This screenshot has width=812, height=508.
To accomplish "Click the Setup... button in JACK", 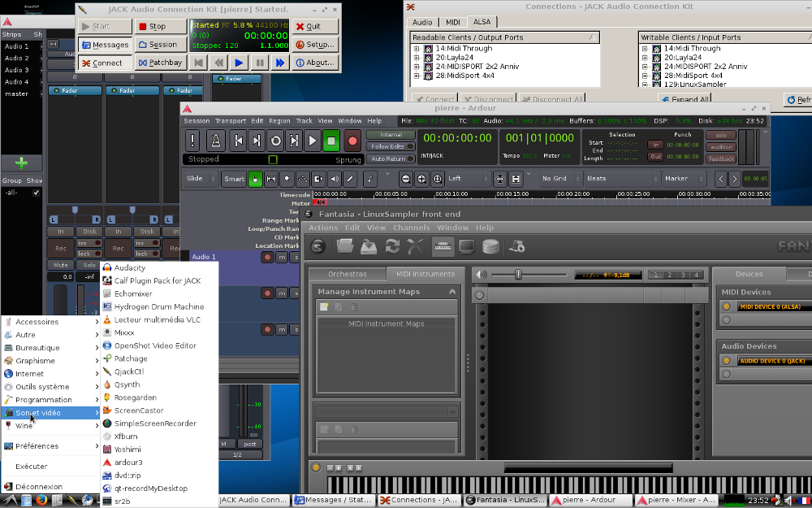I will pos(315,45).
